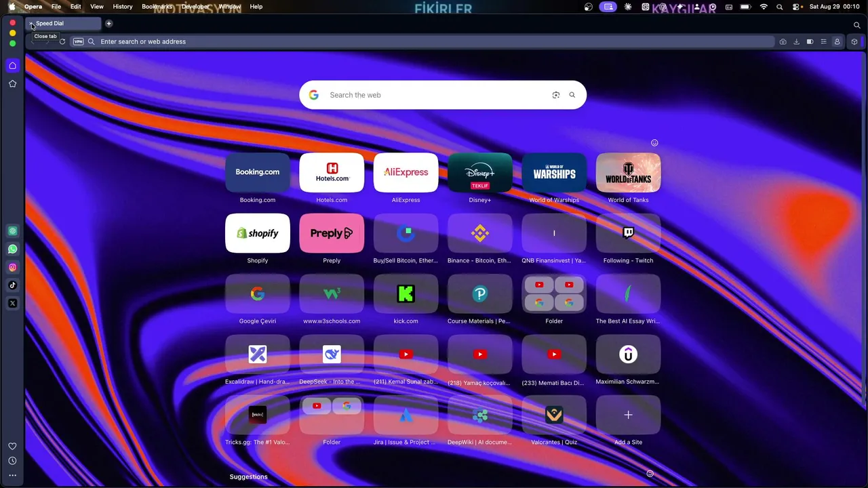Close the Speed Dial tab
The image size is (868, 488).
coord(32,25)
